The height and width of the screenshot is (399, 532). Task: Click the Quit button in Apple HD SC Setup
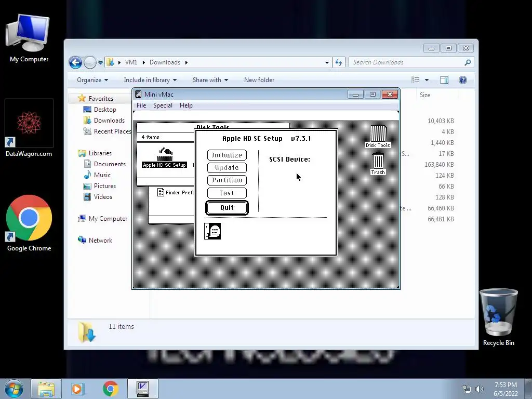coord(227,208)
